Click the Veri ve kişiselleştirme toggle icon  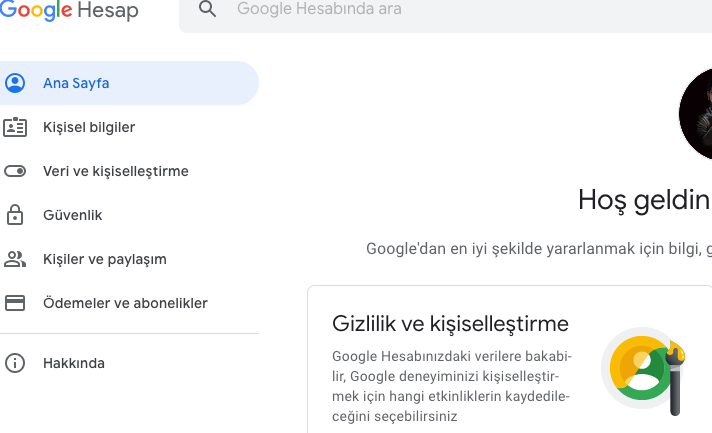click(x=15, y=171)
